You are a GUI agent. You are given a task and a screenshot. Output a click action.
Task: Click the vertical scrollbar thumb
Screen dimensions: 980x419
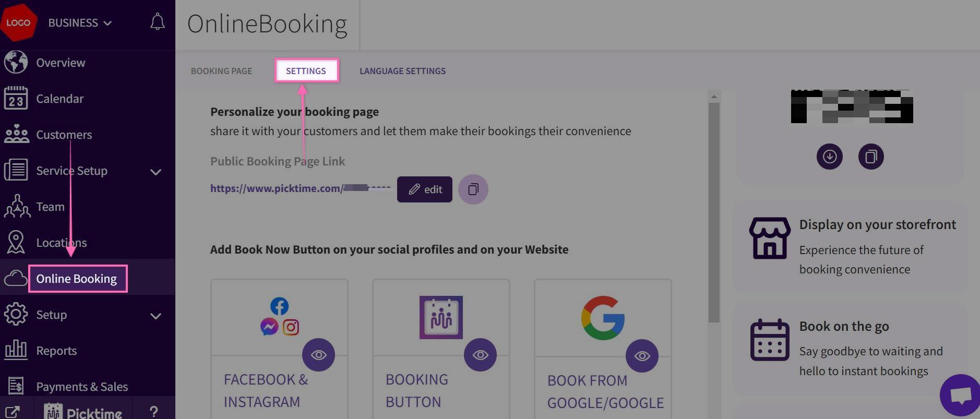click(x=714, y=209)
